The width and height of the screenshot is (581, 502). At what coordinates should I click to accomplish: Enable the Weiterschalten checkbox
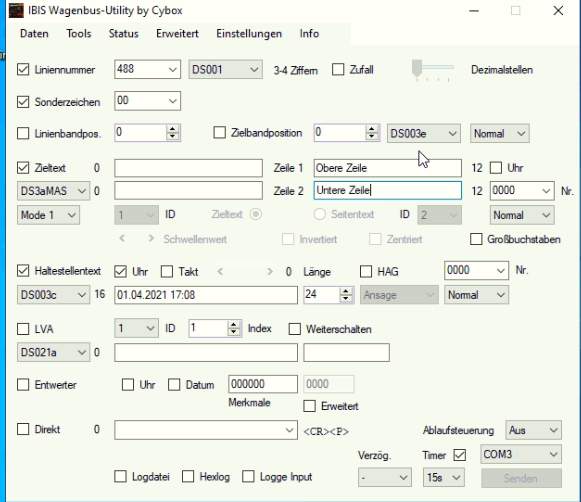295,329
